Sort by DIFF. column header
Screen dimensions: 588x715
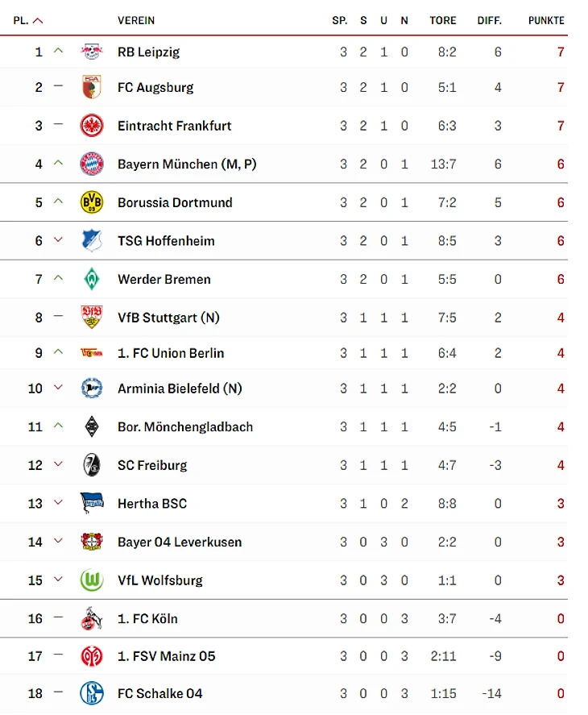click(489, 21)
